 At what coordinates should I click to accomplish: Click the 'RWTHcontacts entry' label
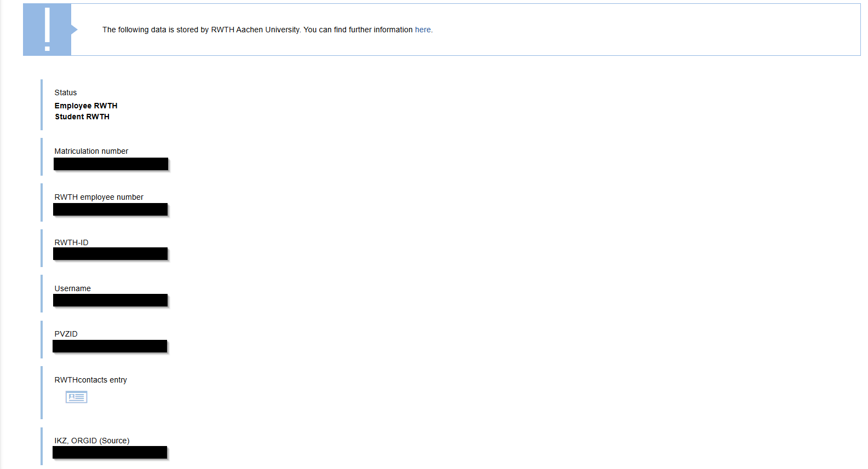point(90,380)
